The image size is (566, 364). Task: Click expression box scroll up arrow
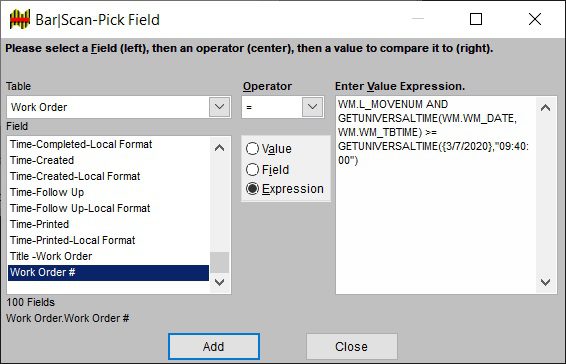coord(545,107)
